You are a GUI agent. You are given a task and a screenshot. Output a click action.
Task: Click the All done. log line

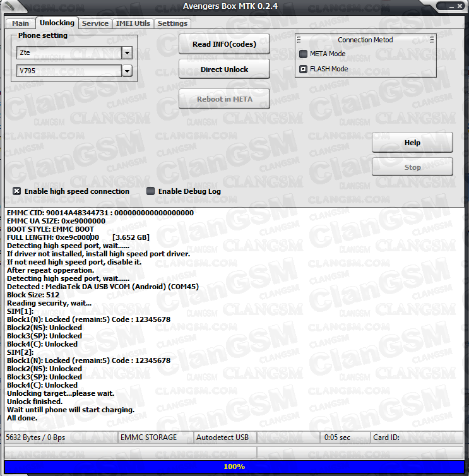[22, 418]
